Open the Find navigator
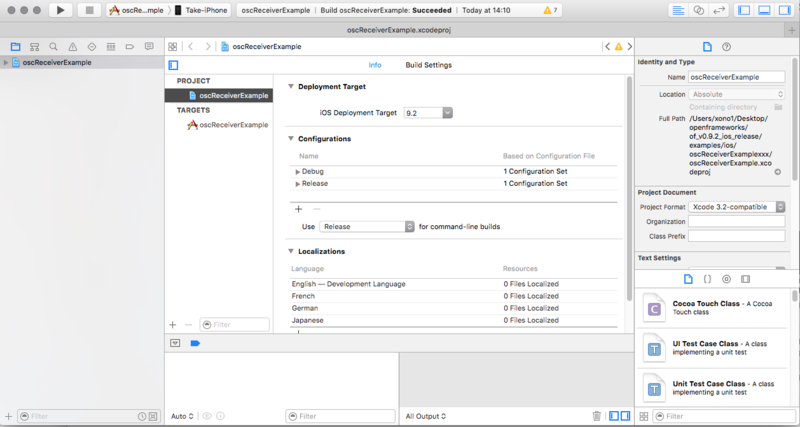The width and height of the screenshot is (800, 427). coord(54,47)
